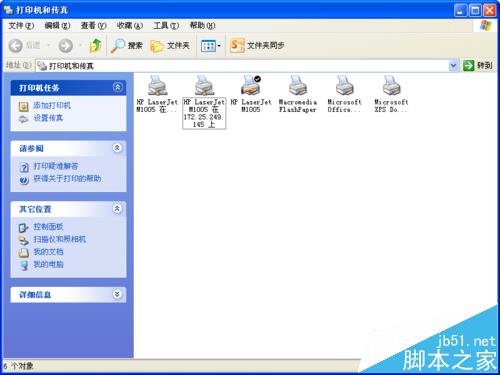500x375 pixels.
Task: Collapse the 请参阅 panel
Action: point(117,148)
